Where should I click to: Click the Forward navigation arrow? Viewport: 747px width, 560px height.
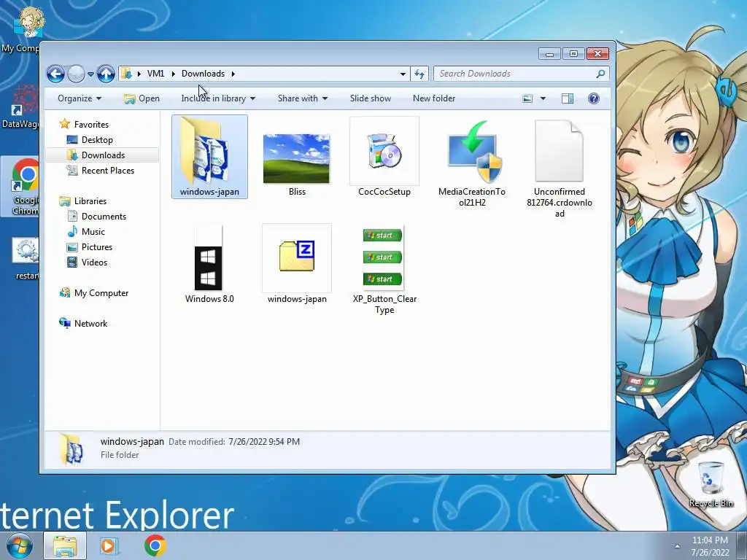(x=76, y=74)
